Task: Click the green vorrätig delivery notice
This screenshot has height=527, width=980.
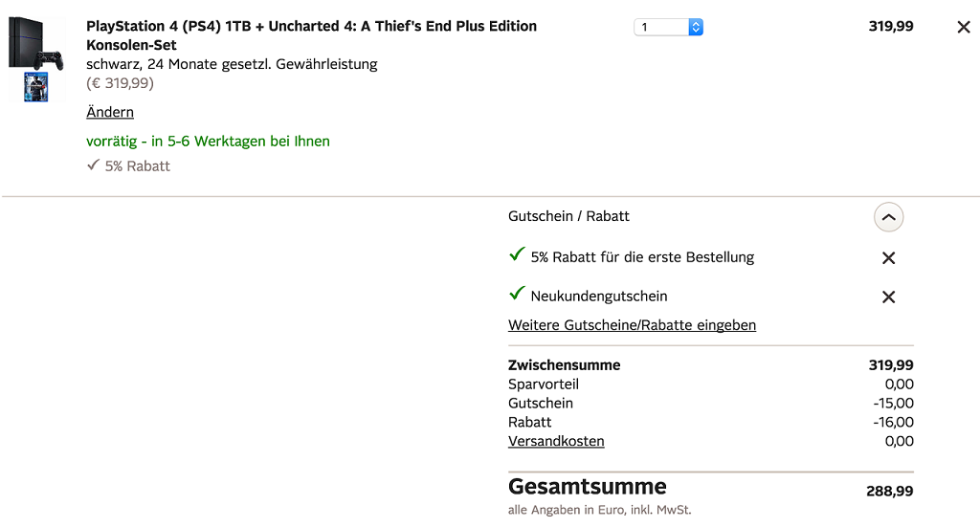Action: pyautogui.click(x=208, y=141)
